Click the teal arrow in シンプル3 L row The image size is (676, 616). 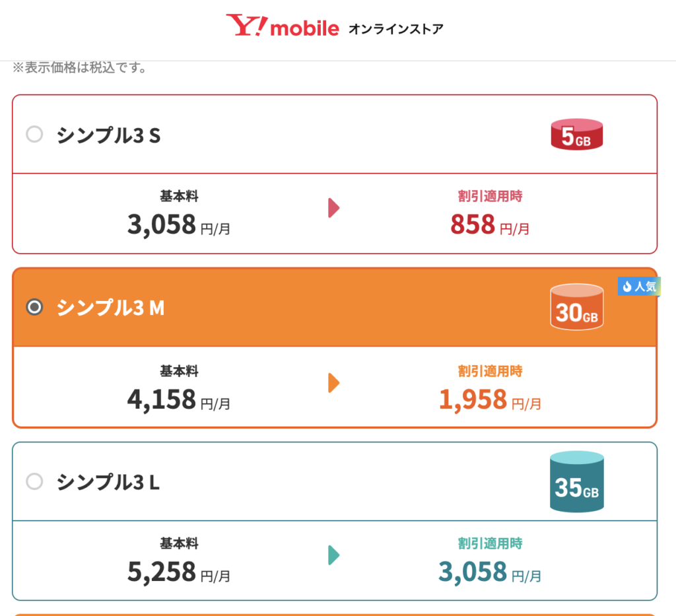tap(333, 555)
